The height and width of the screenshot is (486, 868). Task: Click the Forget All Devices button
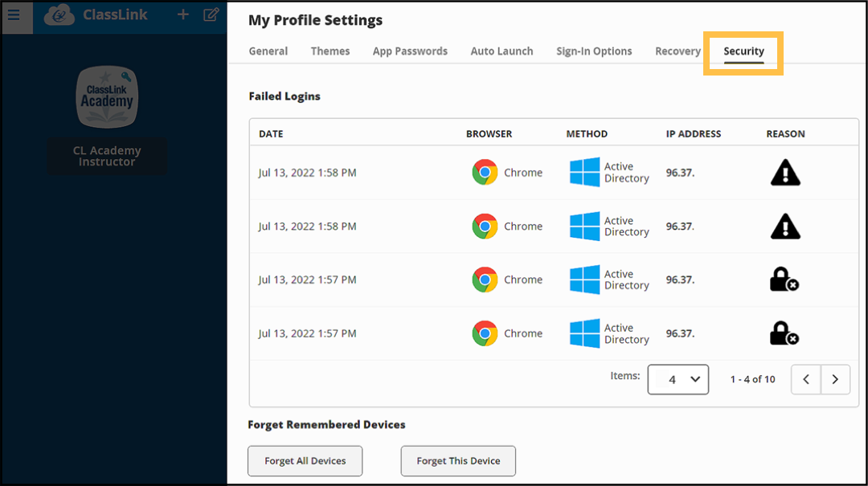click(x=305, y=460)
